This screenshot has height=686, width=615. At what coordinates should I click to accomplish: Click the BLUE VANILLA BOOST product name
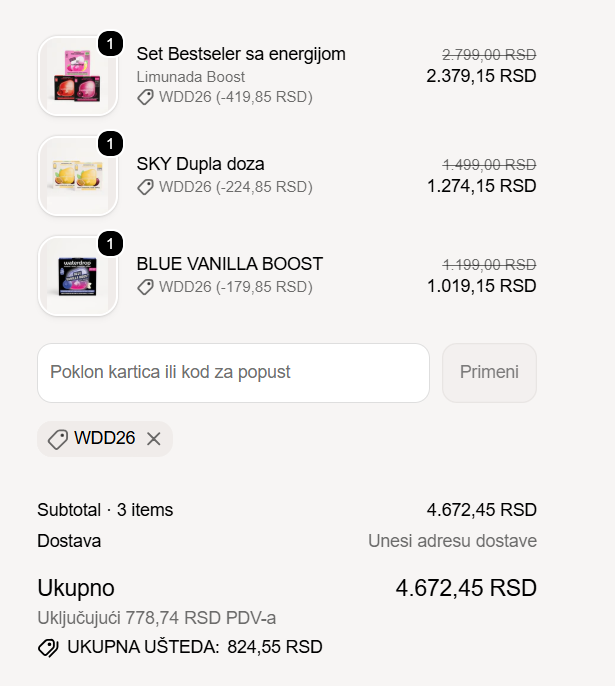tap(230, 264)
